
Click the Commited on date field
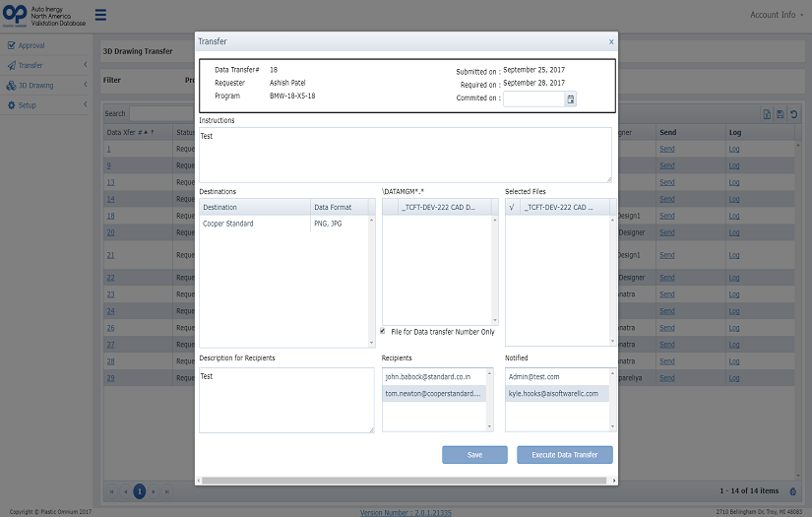pyautogui.click(x=533, y=98)
